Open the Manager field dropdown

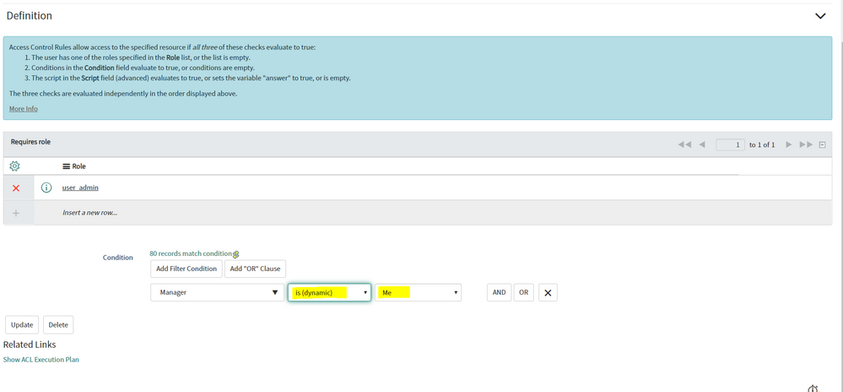click(x=217, y=293)
